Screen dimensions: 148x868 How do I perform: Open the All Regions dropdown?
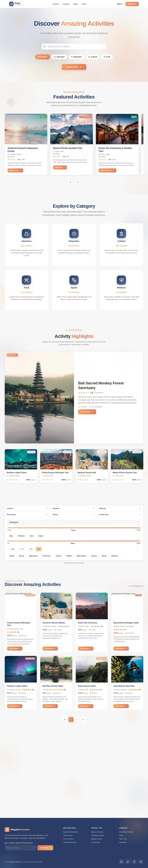(74, 522)
